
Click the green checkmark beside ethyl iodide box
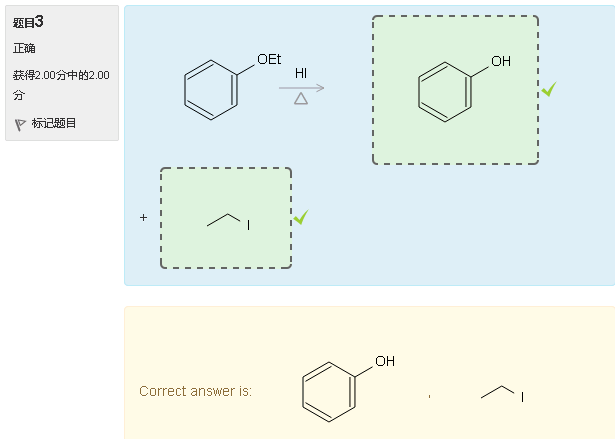[301, 217]
